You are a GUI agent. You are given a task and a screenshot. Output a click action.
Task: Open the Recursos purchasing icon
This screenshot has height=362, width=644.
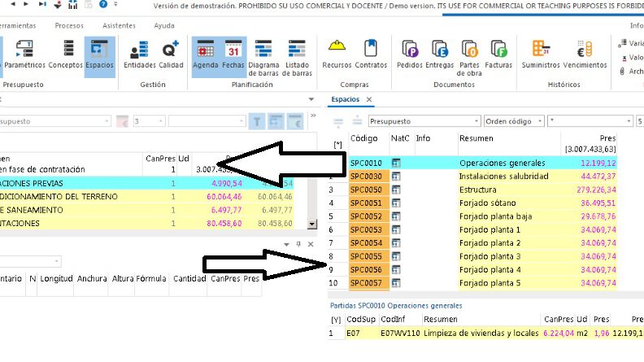coord(337,55)
